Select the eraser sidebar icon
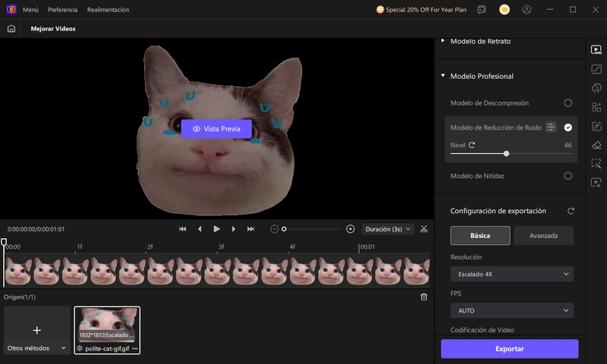607x364 pixels. tap(596, 145)
